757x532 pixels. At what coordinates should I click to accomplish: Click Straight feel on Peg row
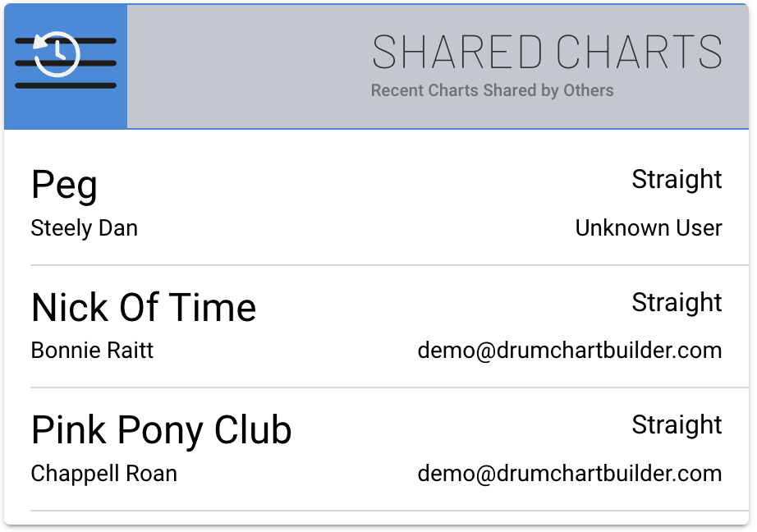(x=677, y=180)
